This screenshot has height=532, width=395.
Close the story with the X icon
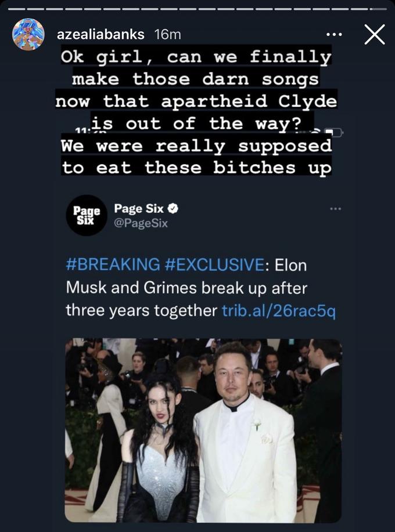[x=374, y=34]
